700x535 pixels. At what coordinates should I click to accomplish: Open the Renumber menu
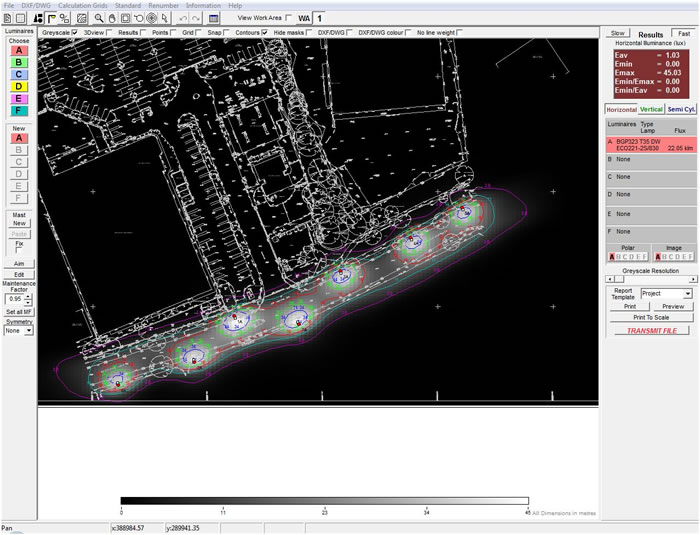tap(163, 6)
